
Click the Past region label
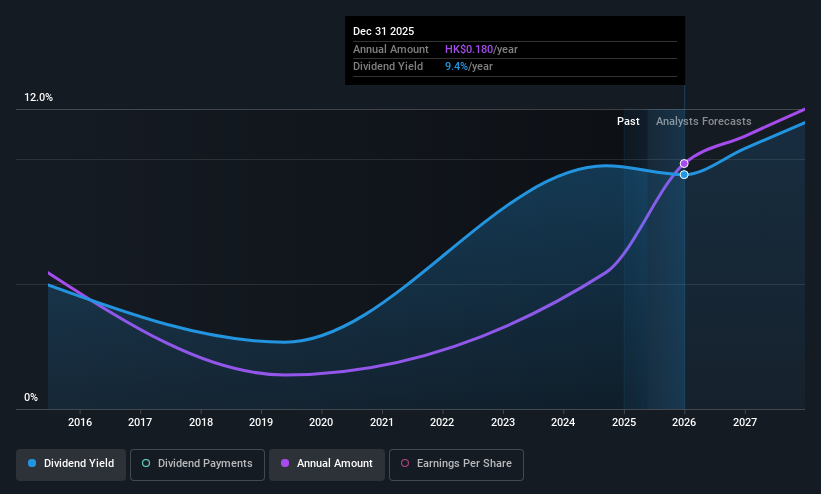628,122
